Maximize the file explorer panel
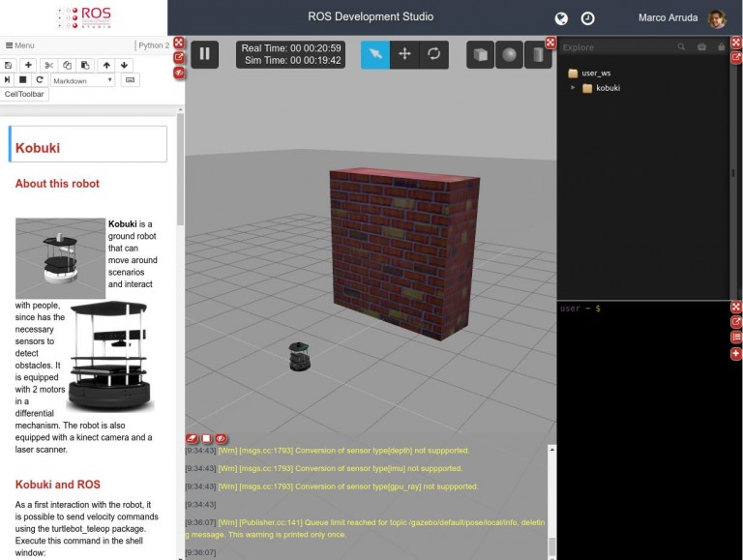 click(x=736, y=43)
